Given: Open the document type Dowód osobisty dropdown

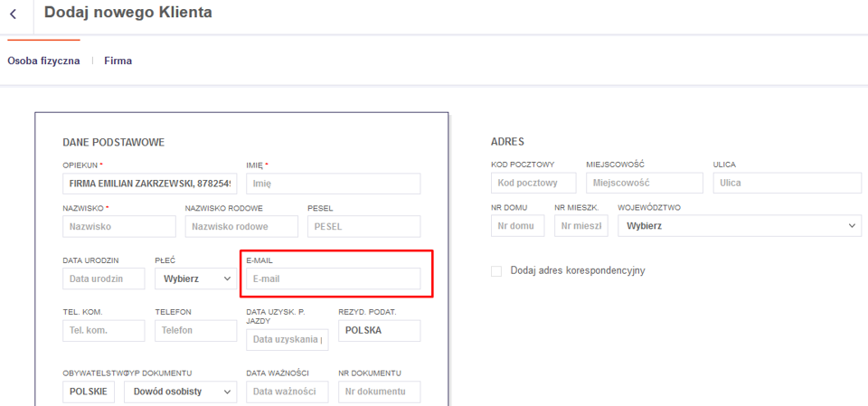Looking at the screenshot, I should pyautogui.click(x=180, y=392).
